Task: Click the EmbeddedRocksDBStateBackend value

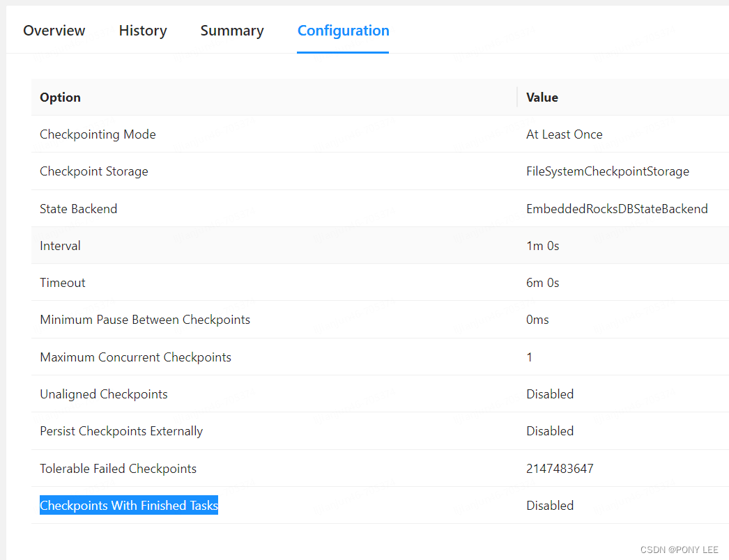Action: [x=617, y=209]
